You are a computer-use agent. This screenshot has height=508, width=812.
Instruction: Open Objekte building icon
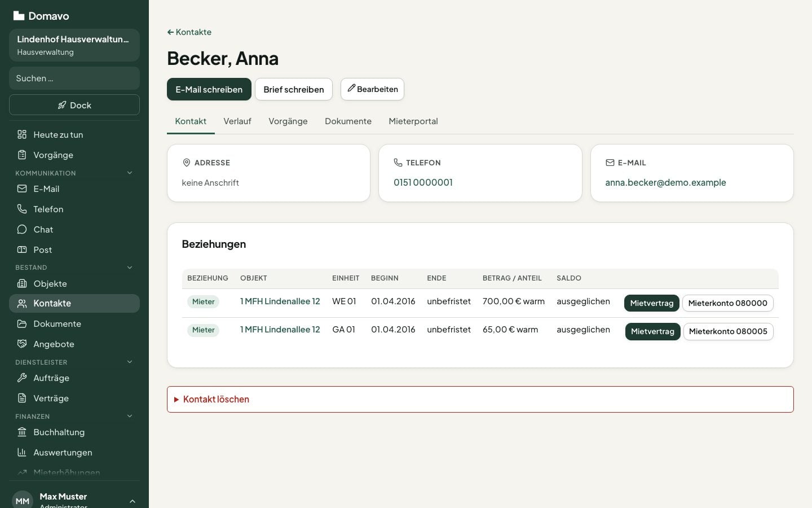(x=22, y=283)
